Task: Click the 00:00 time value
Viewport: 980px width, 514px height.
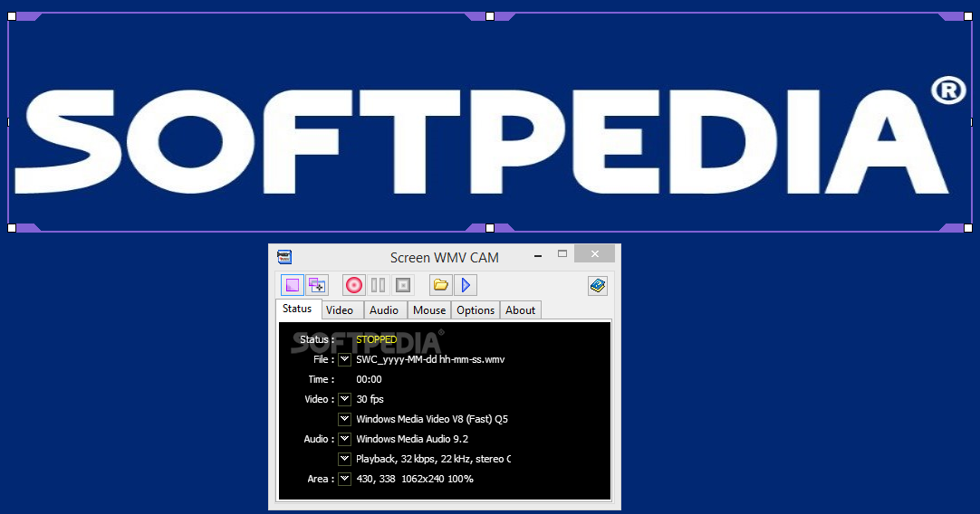Action: pos(369,380)
